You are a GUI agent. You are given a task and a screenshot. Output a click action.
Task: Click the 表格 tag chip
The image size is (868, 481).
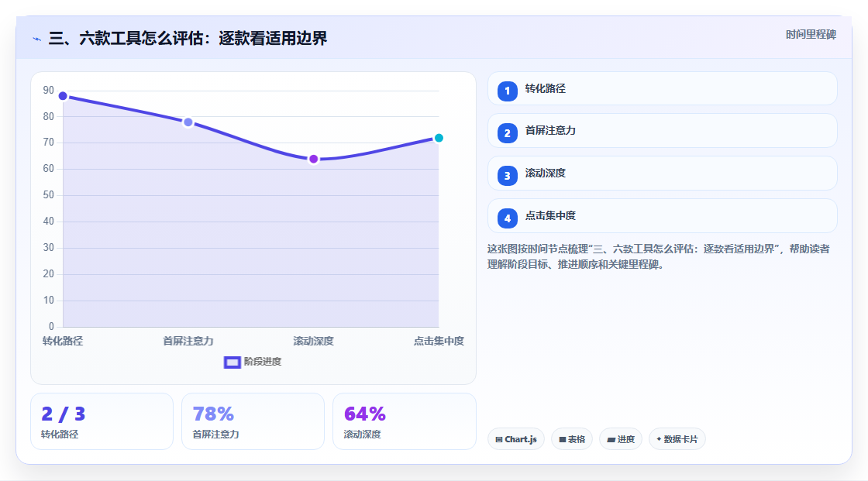tap(572, 439)
